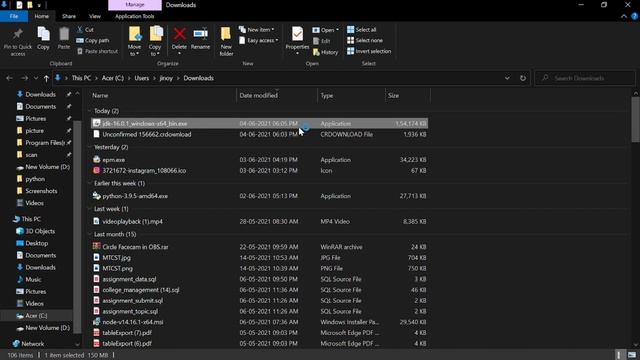Expand address bar previous locations dropdown
640x360 pixels.
click(507, 78)
